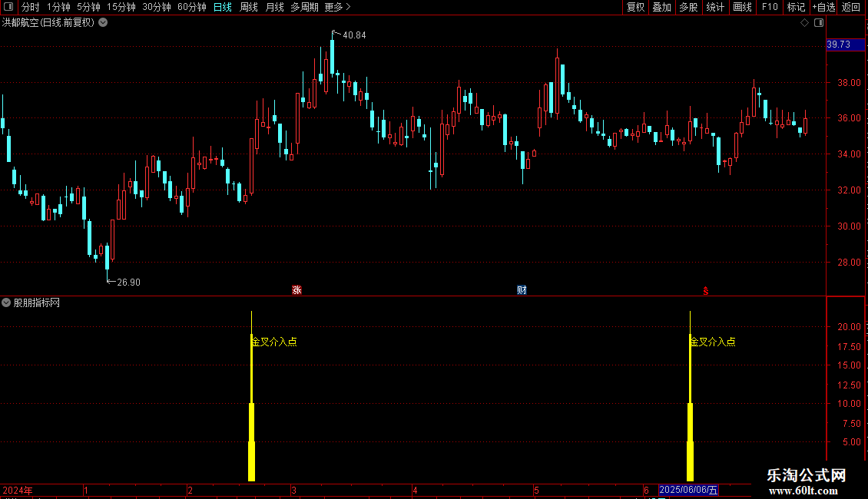This screenshot has width=868, height=499.
Task: Click the first 金叉介入点 signal label
Action: coord(274,342)
